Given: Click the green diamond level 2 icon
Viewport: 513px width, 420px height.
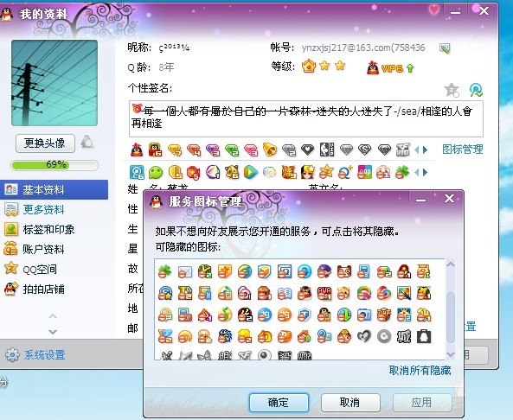Looking at the screenshot, I should coord(232,150).
